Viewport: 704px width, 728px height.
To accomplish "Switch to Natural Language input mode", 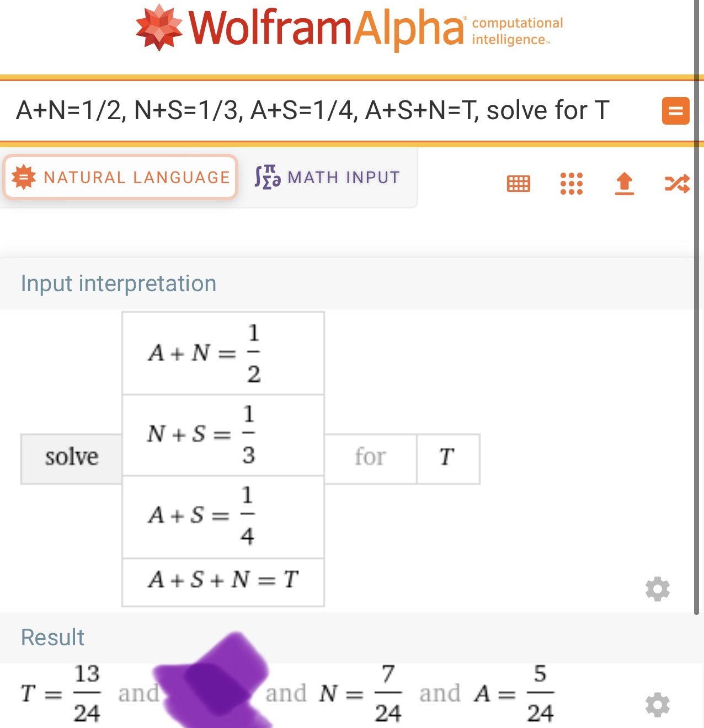I will [121, 177].
